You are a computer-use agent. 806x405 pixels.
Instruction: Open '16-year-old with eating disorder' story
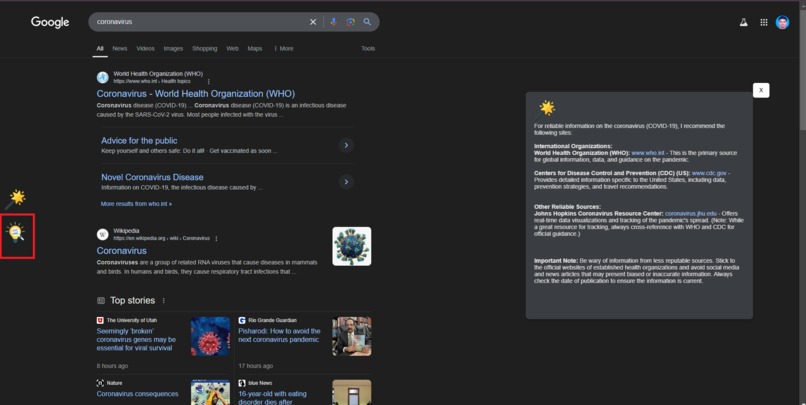tap(272, 397)
